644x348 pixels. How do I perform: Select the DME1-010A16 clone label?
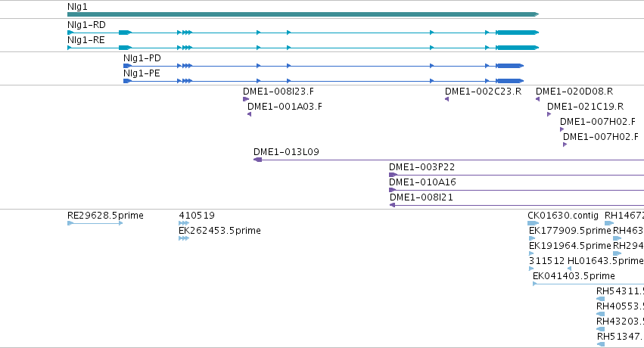422,182
